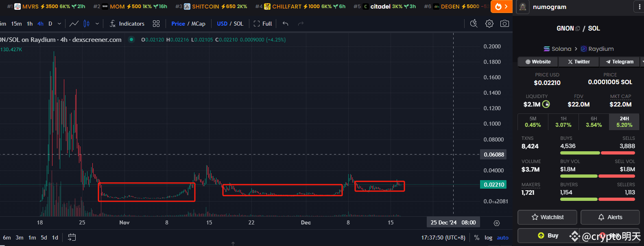Visit the token Website
This screenshot has height=246, width=644.
(537, 62)
